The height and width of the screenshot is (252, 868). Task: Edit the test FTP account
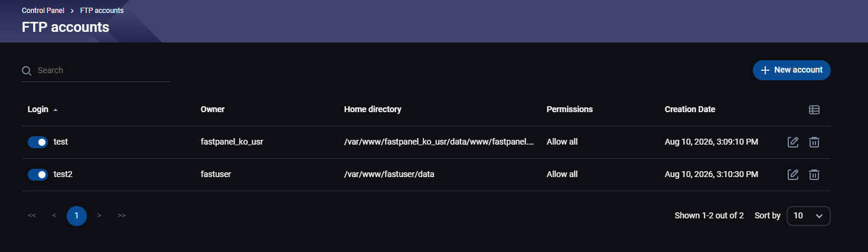[794, 142]
